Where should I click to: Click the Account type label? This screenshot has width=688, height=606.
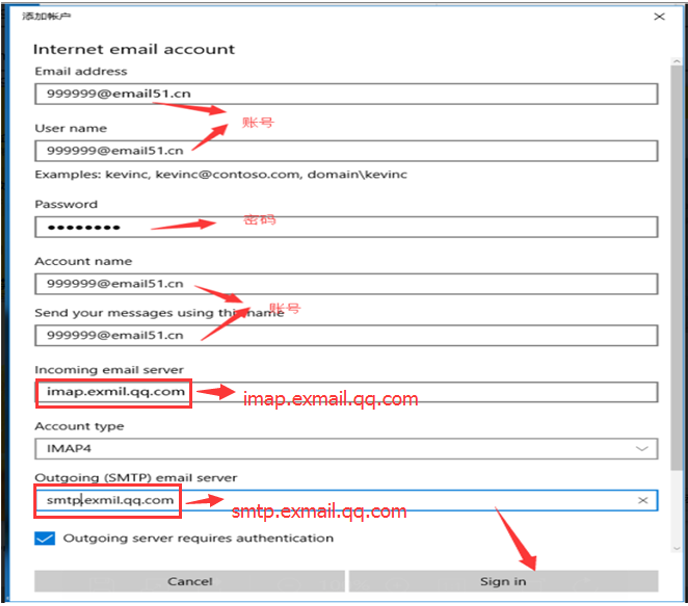(x=79, y=427)
